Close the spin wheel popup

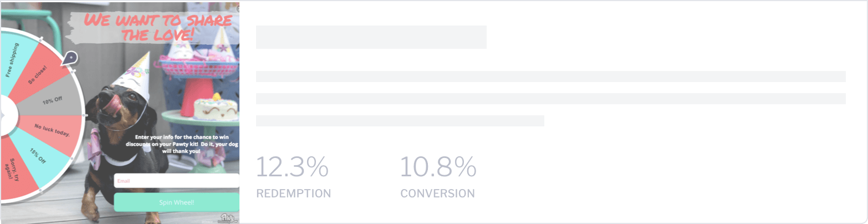[x=238, y=8]
